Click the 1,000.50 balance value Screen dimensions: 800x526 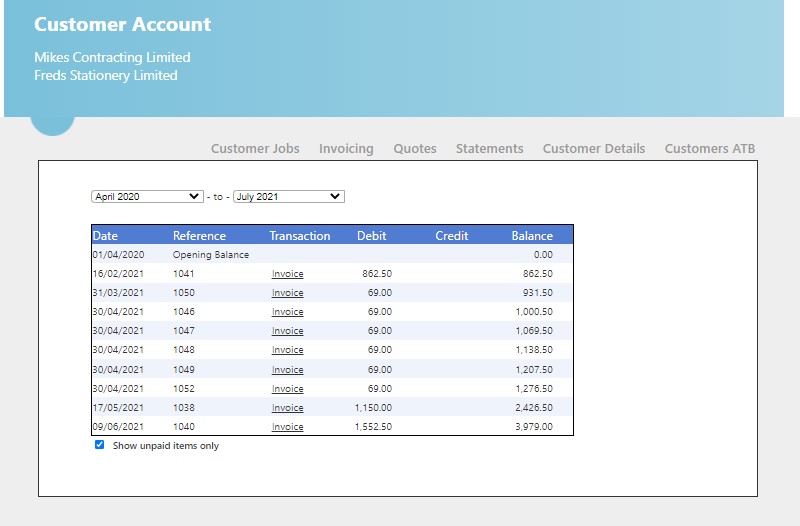click(534, 311)
